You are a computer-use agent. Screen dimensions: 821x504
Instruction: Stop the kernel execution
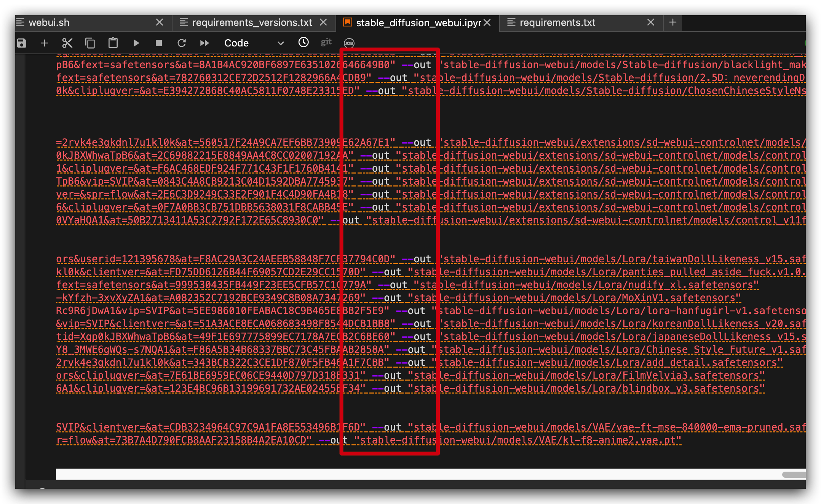(x=159, y=43)
